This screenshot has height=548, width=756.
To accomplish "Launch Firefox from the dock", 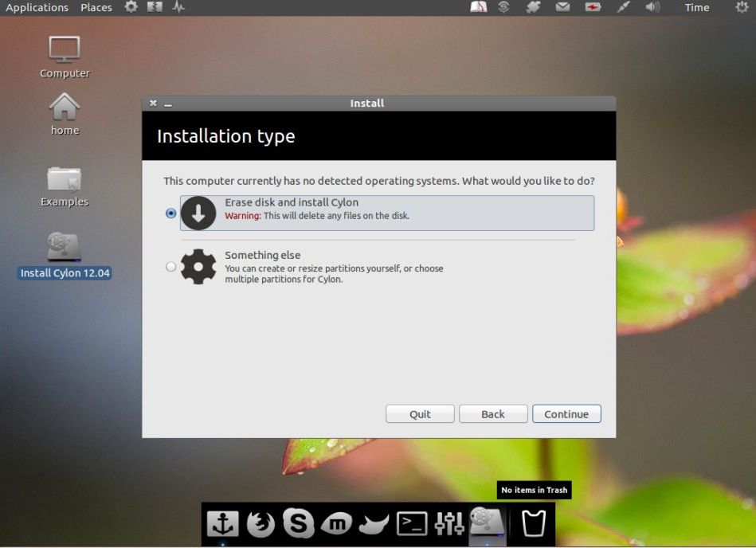I will pyautogui.click(x=260, y=524).
